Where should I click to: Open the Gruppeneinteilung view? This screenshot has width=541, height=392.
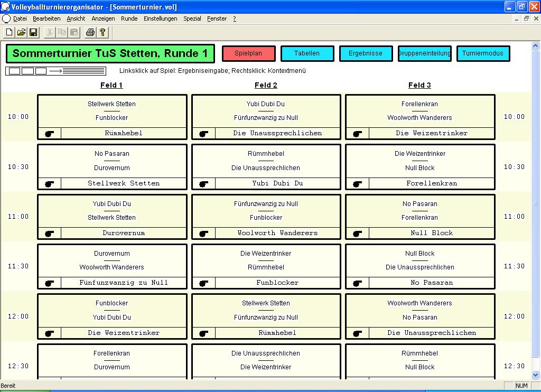(424, 53)
